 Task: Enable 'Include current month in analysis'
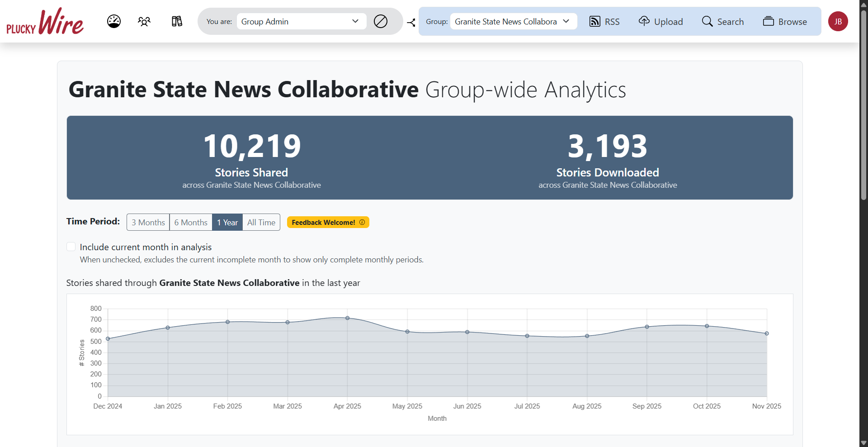[71, 247]
